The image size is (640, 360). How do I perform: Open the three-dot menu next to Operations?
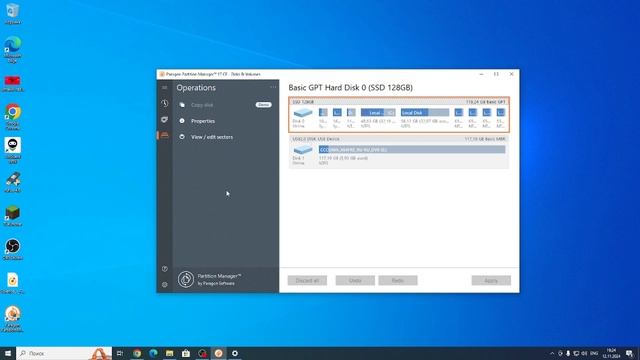[x=273, y=87]
